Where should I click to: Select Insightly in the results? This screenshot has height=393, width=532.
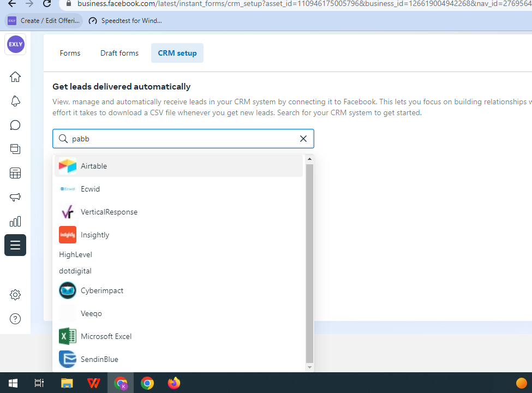[178, 235]
